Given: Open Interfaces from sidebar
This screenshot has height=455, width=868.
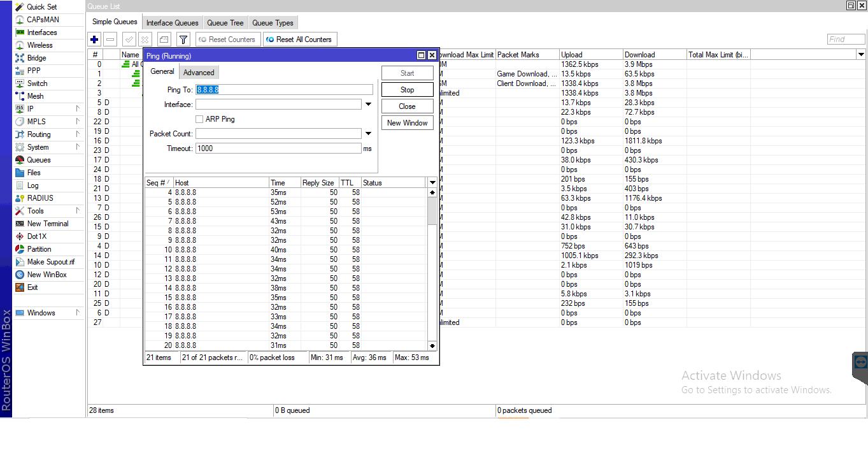Looking at the screenshot, I should 42,32.
